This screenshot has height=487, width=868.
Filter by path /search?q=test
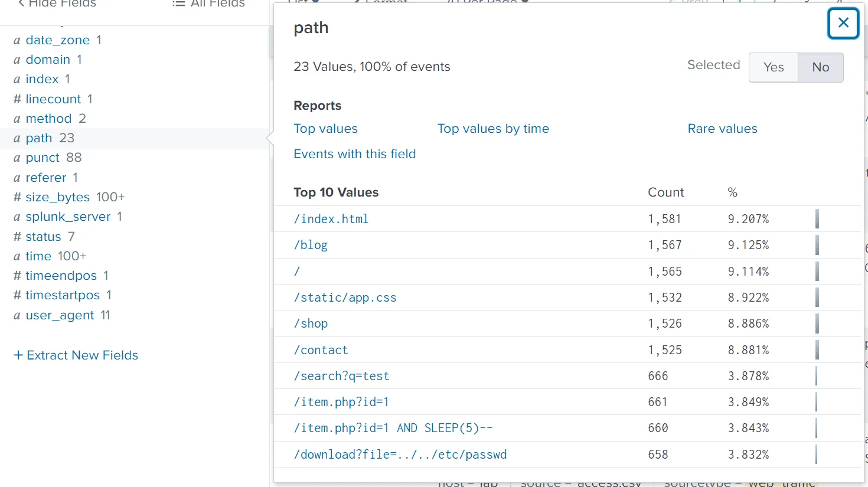coord(341,376)
